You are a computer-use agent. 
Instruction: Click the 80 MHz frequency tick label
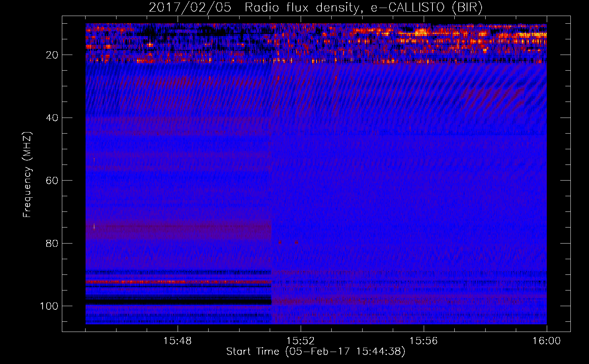pos(52,244)
